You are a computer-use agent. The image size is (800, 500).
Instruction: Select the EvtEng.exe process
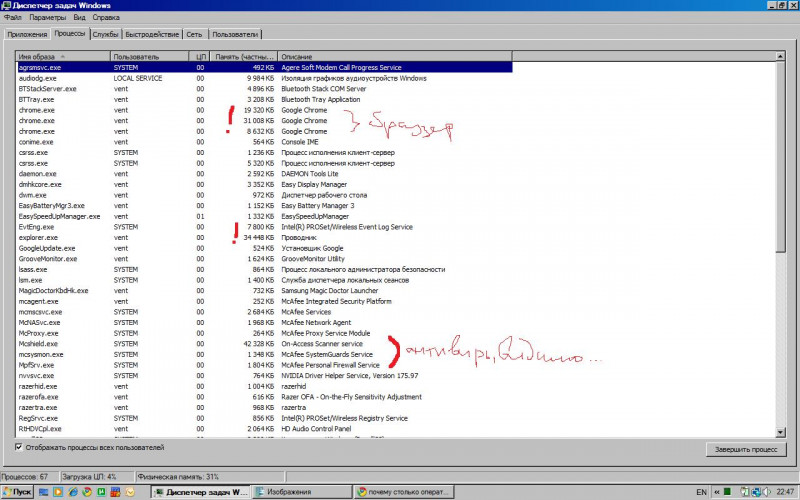(264, 227)
